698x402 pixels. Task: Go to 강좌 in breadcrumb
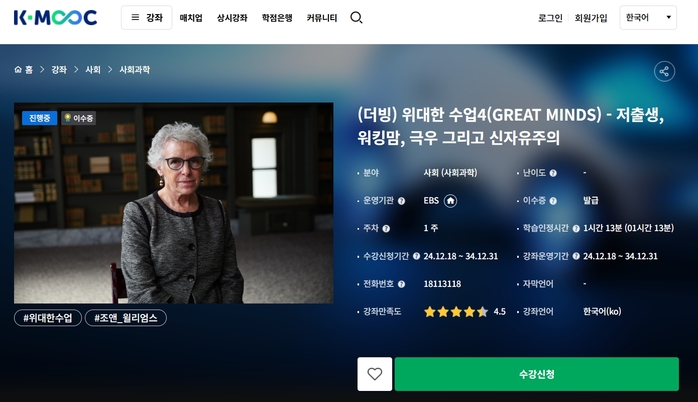(59, 69)
